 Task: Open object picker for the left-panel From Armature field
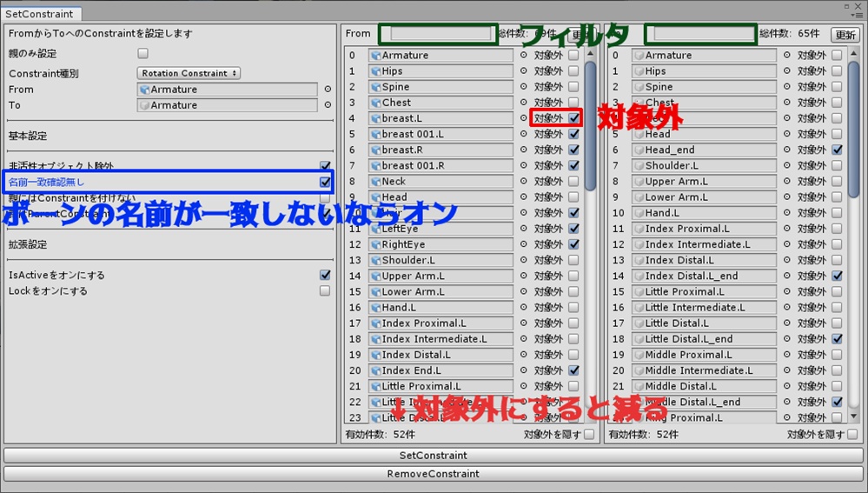pos(328,90)
